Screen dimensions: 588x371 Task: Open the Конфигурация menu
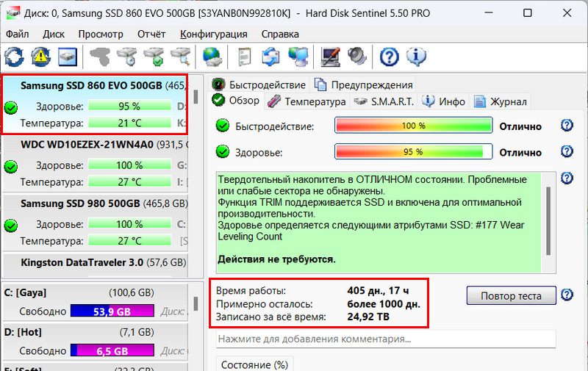click(213, 34)
